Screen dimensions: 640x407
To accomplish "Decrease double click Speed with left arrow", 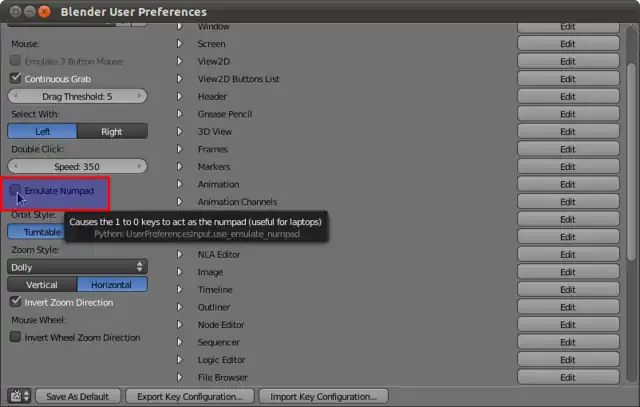I will (16, 167).
